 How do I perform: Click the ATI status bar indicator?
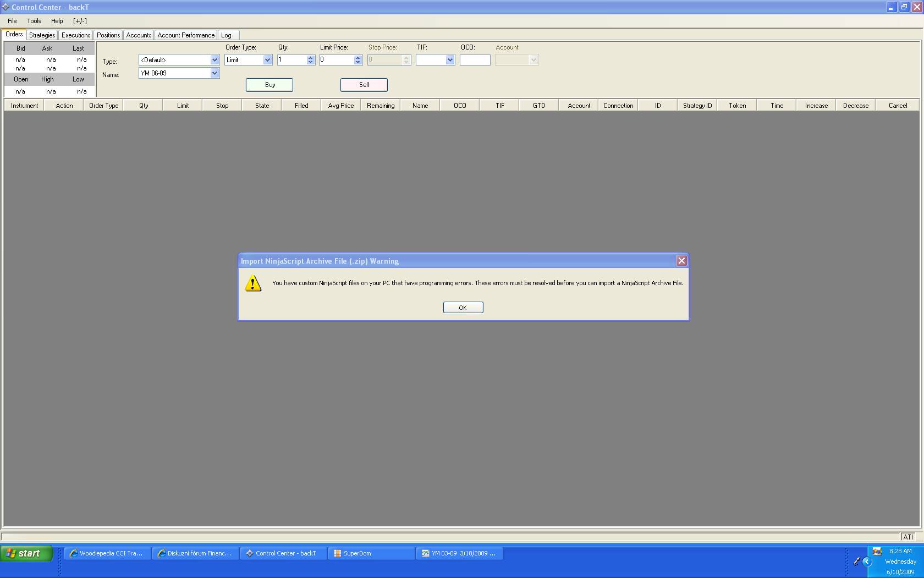[908, 537]
